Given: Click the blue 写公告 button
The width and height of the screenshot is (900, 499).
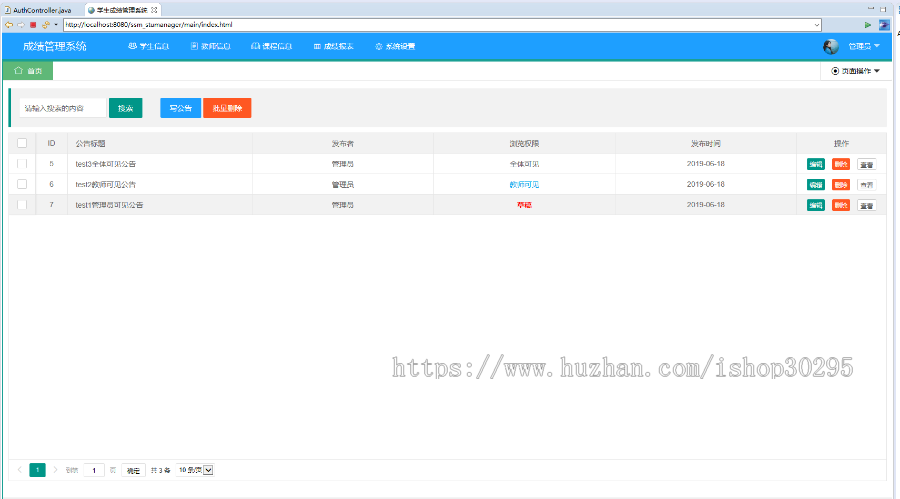Looking at the screenshot, I should 180,108.
